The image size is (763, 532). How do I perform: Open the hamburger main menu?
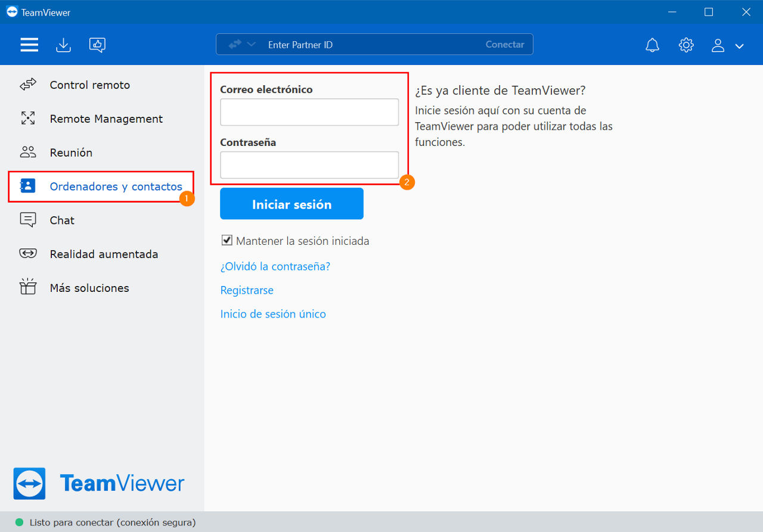coord(29,45)
